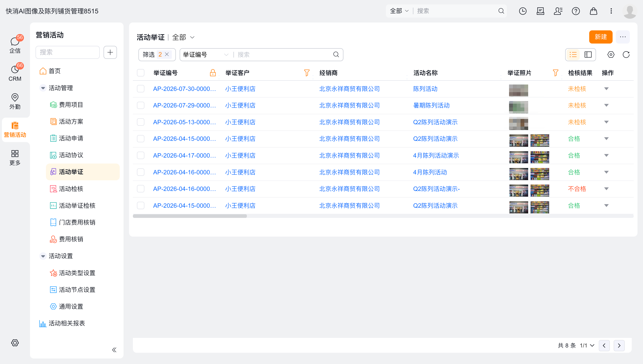643x364 pixels.
Task: Collapse the navigation panel with double-chevron
Action: pos(114,350)
